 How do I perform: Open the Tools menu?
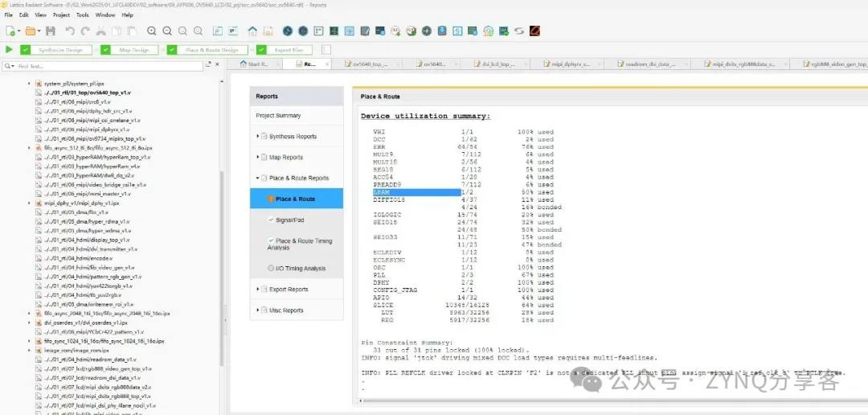tap(83, 15)
